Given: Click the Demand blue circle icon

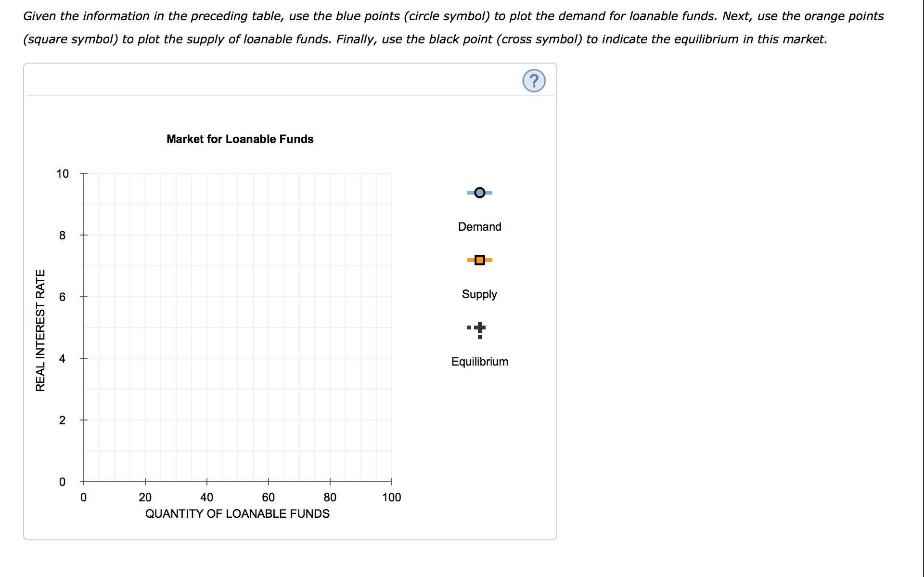Looking at the screenshot, I should click(x=477, y=192).
